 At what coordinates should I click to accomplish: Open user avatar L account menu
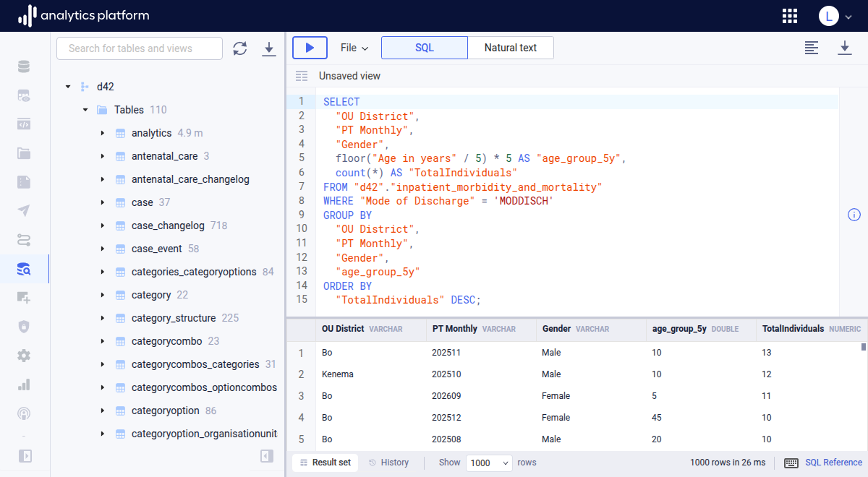[x=835, y=16]
